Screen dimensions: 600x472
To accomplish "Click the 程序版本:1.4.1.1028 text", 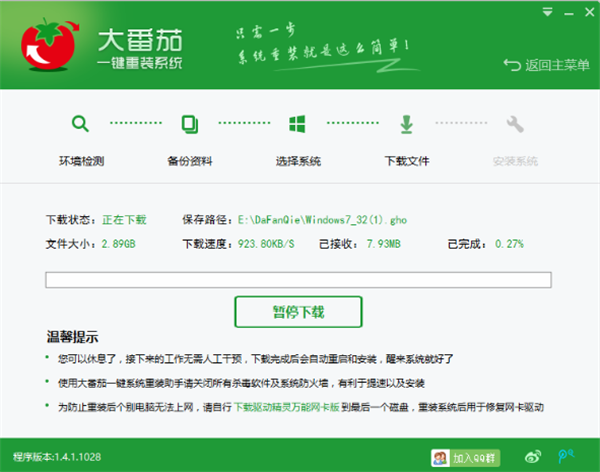I will pos(57,457).
